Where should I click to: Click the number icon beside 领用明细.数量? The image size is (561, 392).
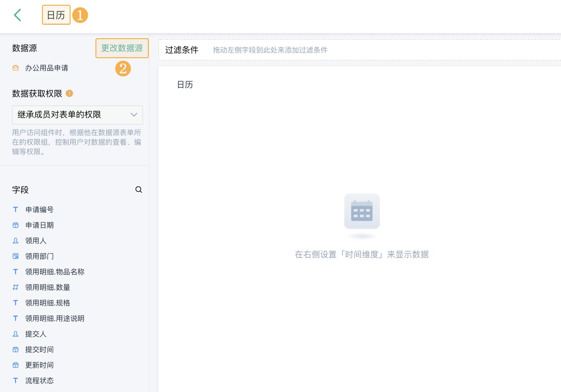pos(16,287)
